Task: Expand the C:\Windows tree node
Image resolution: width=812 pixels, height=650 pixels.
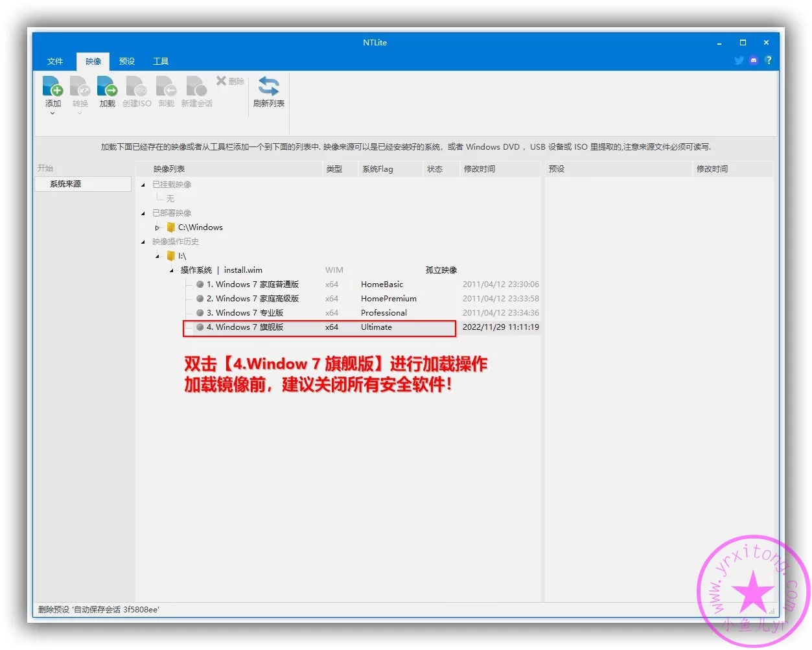Action: [157, 227]
